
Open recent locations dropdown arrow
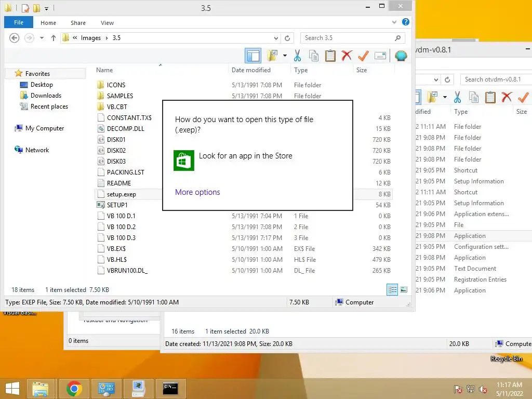click(42, 38)
